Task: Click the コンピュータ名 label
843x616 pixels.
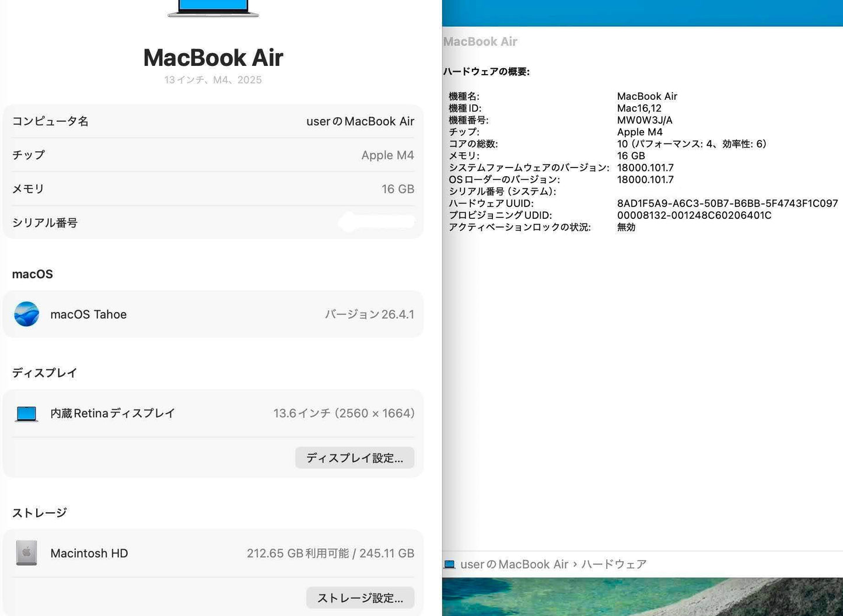Action: tap(50, 121)
